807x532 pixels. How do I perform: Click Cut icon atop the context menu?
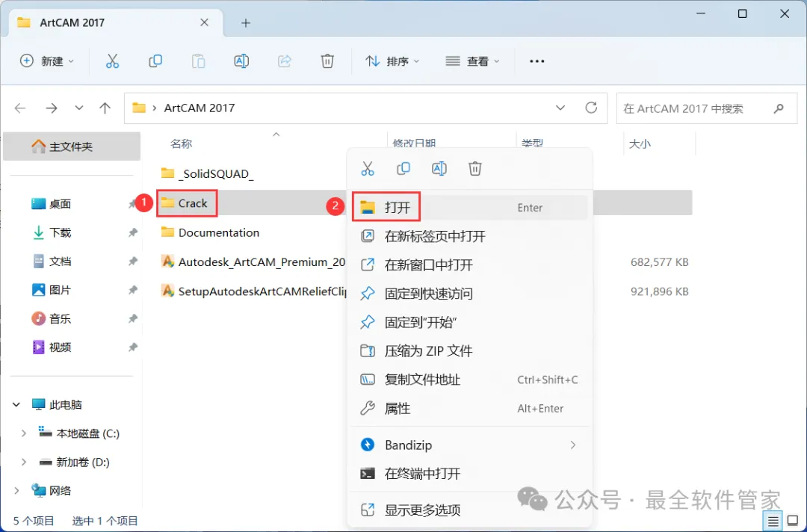tap(368, 168)
